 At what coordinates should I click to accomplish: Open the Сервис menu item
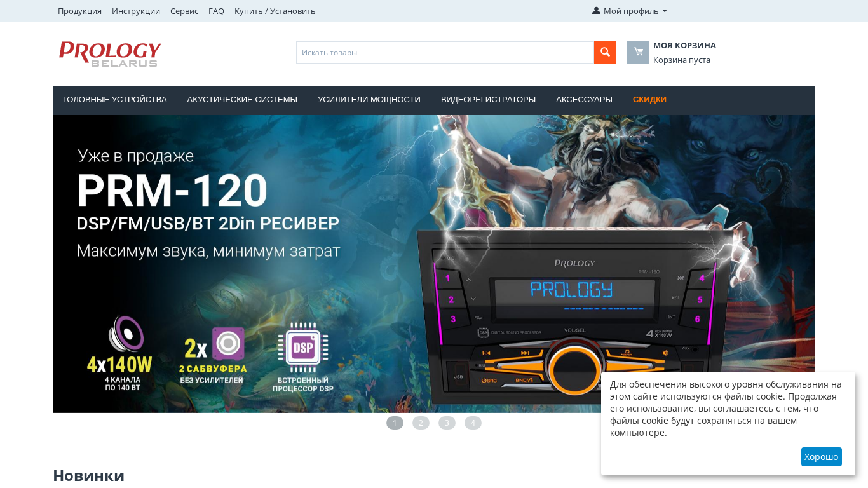coord(184,11)
